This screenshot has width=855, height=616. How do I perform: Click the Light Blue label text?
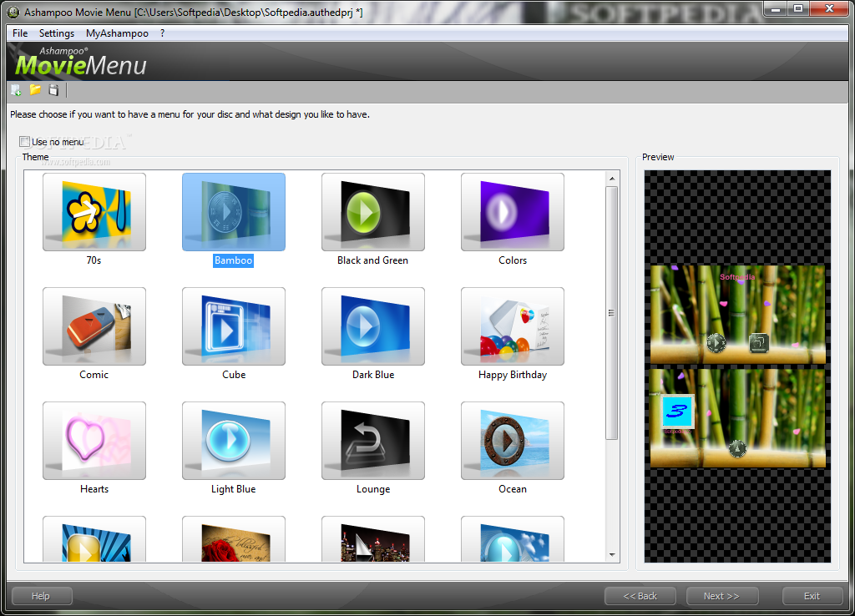[x=234, y=489]
